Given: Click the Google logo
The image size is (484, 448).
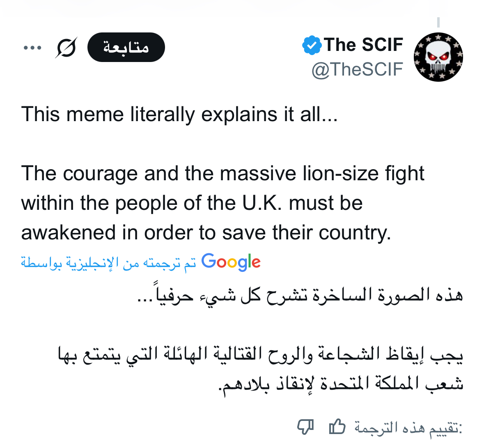Looking at the screenshot, I should [x=231, y=262].
